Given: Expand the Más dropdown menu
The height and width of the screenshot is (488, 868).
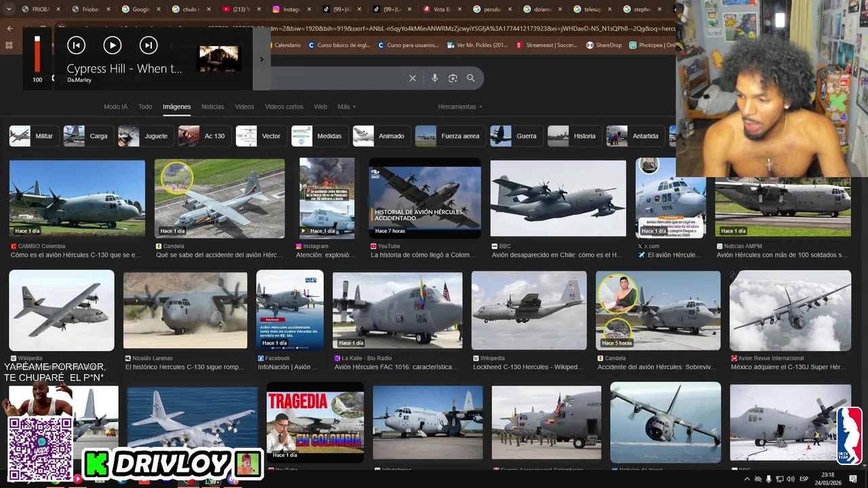Looking at the screenshot, I should [347, 106].
